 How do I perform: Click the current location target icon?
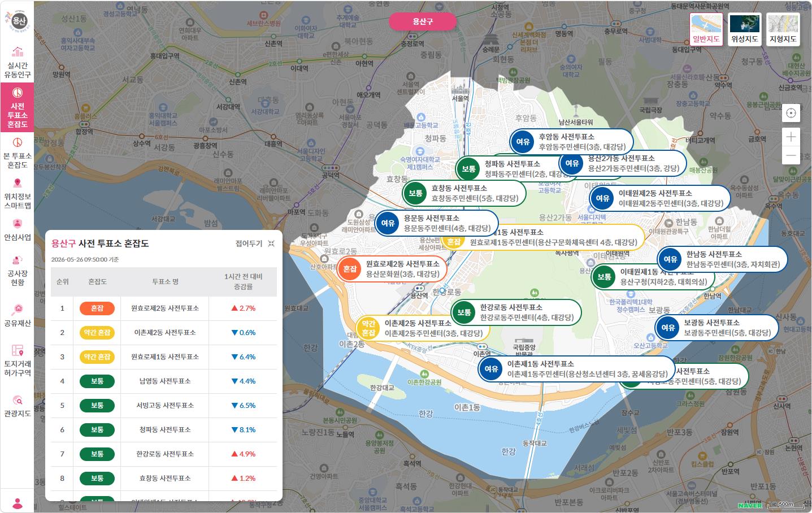coord(791,113)
